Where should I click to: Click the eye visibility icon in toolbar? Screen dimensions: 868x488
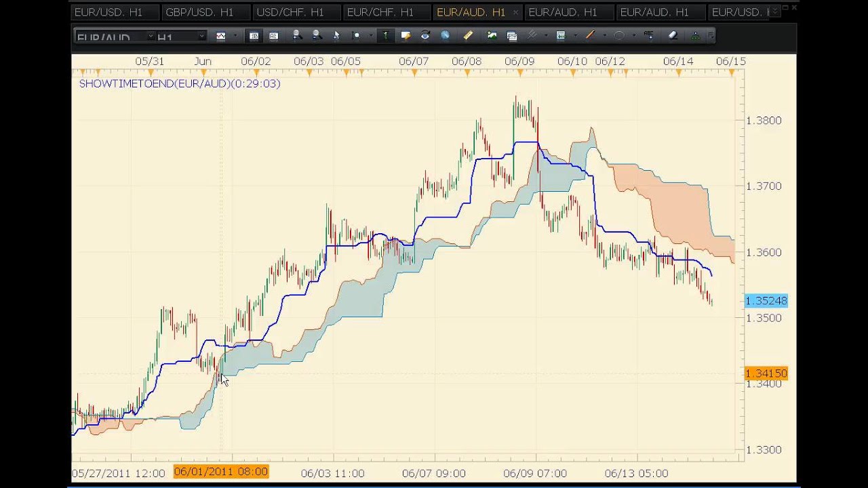[425, 36]
